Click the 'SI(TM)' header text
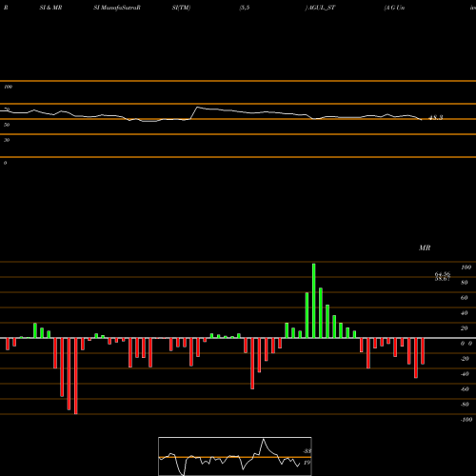476x476 pixels. tap(181, 8)
